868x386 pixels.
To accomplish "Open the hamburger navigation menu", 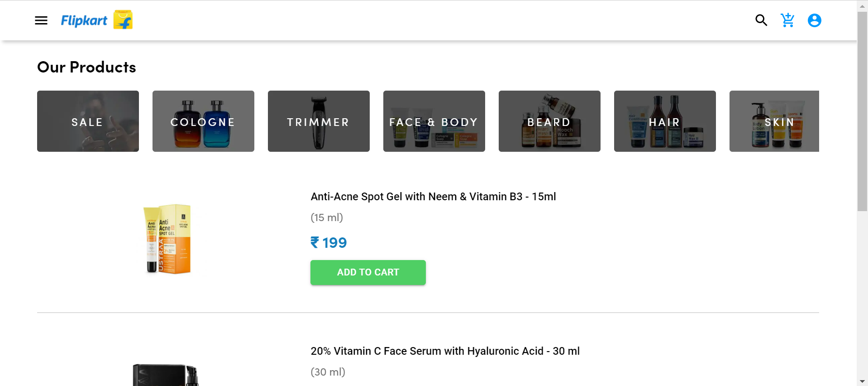I will [41, 20].
